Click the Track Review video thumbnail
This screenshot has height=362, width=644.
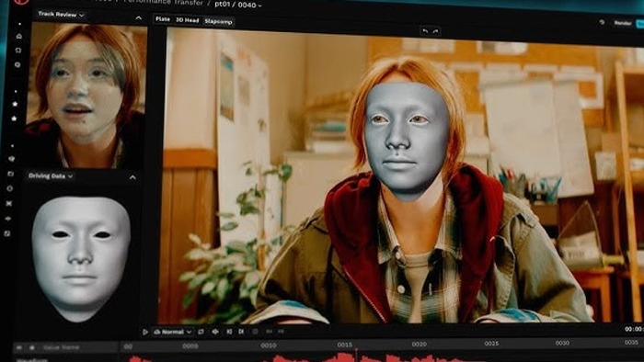[86, 96]
